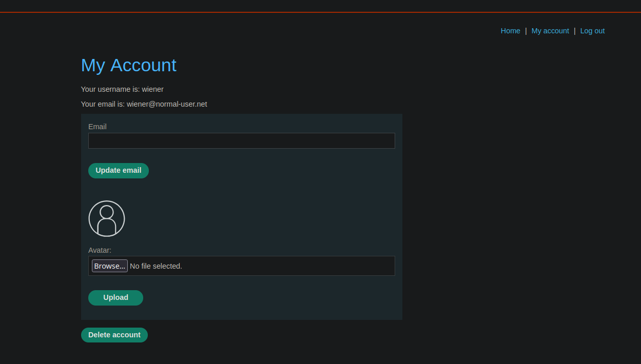Click the Delete account button

click(x=114, y=335)
